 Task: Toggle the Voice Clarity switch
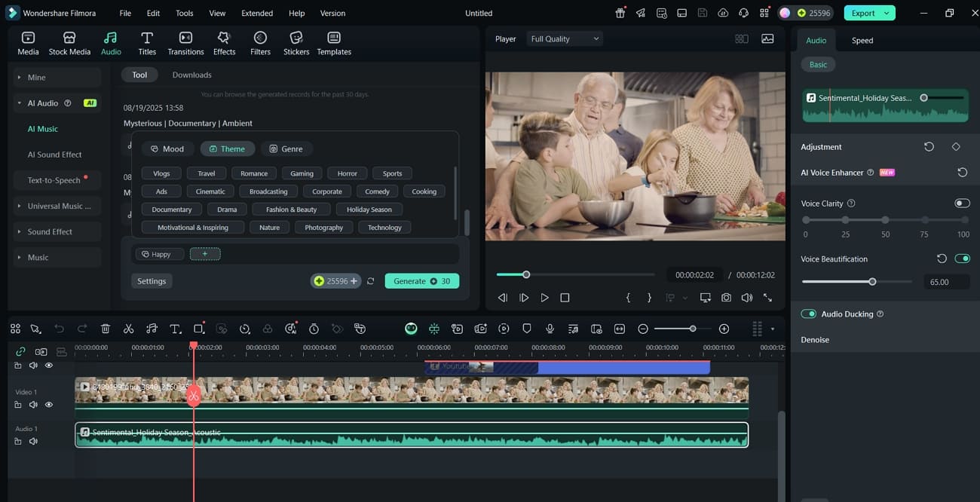[x=962, y=204]
